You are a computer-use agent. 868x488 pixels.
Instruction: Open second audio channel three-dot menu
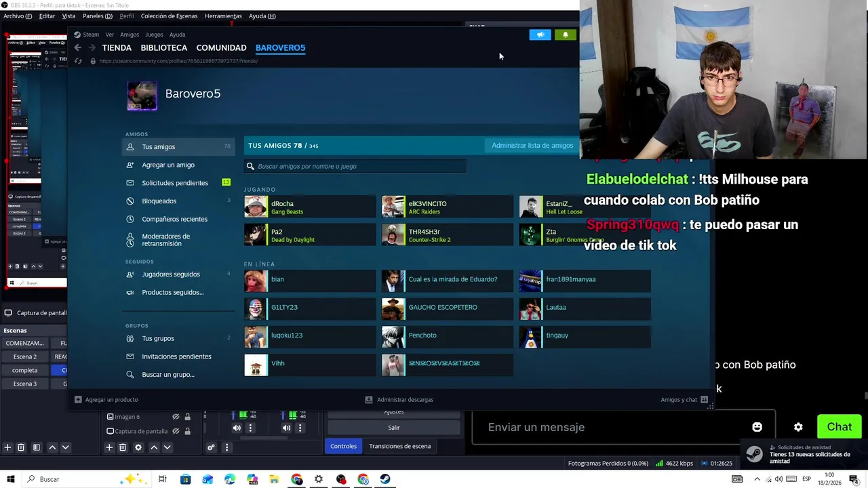tap(300, 428)
